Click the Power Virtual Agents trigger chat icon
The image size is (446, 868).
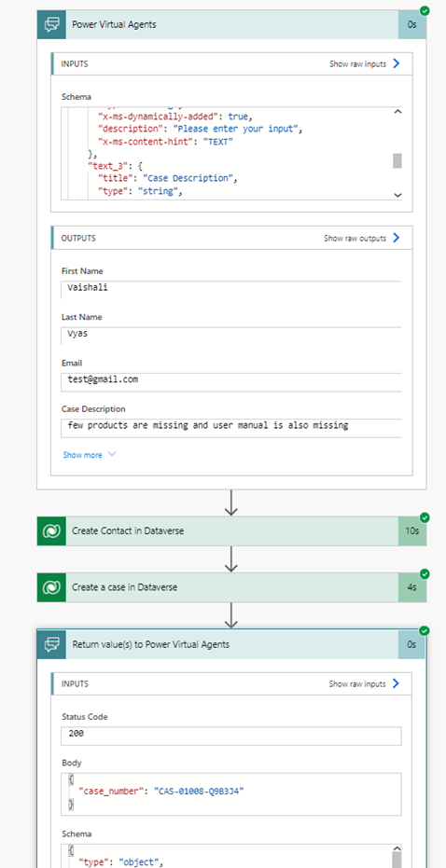tap(51, 24)
